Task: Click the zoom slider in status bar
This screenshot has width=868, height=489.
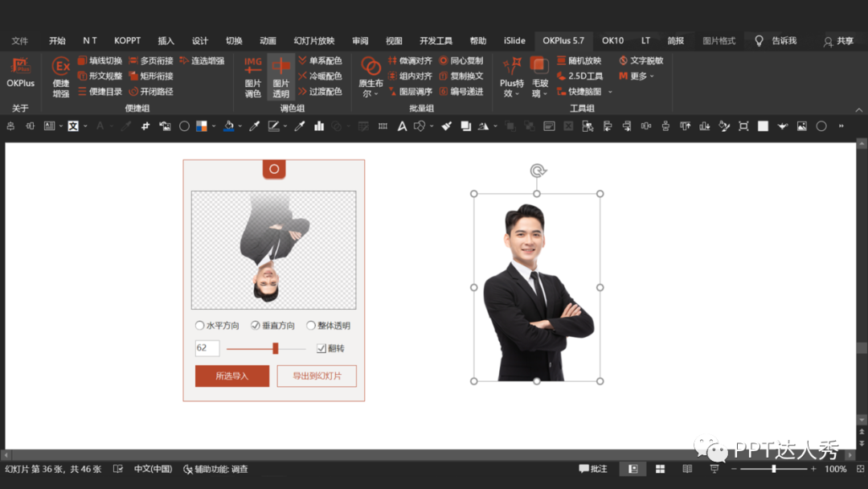Action: (773, 469)
